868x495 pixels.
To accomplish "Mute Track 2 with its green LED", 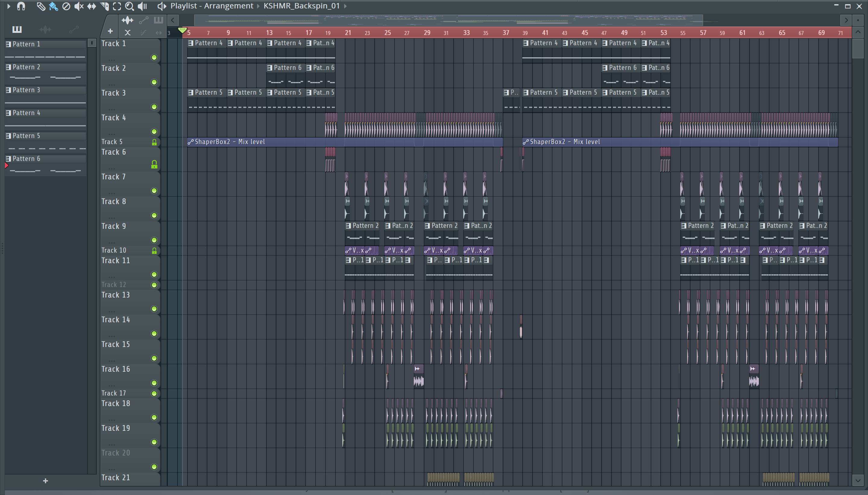I will coord(154,82).
